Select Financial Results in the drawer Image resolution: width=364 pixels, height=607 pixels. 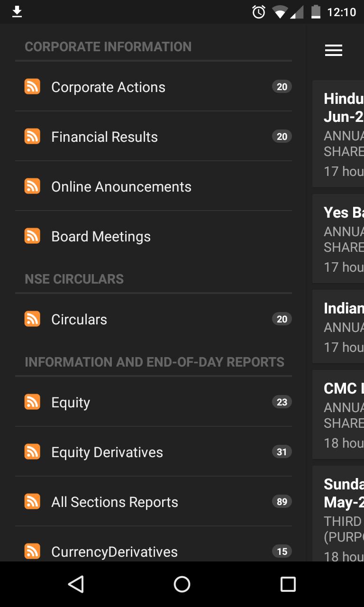pos(104,137)
